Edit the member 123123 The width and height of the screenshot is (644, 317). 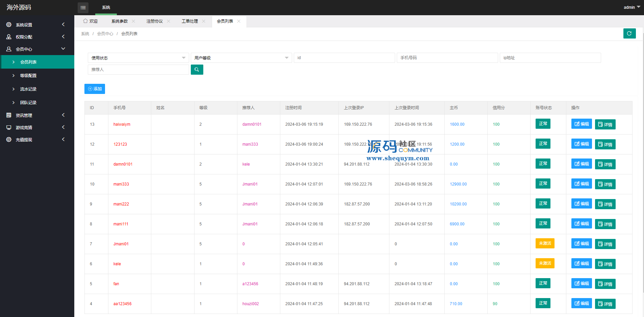(582, 144)
